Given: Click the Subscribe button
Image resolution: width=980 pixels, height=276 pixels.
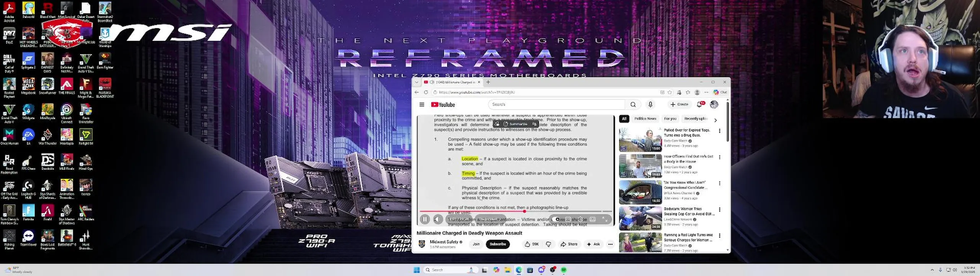Looking at the screenshot, I should click(498, 244).
